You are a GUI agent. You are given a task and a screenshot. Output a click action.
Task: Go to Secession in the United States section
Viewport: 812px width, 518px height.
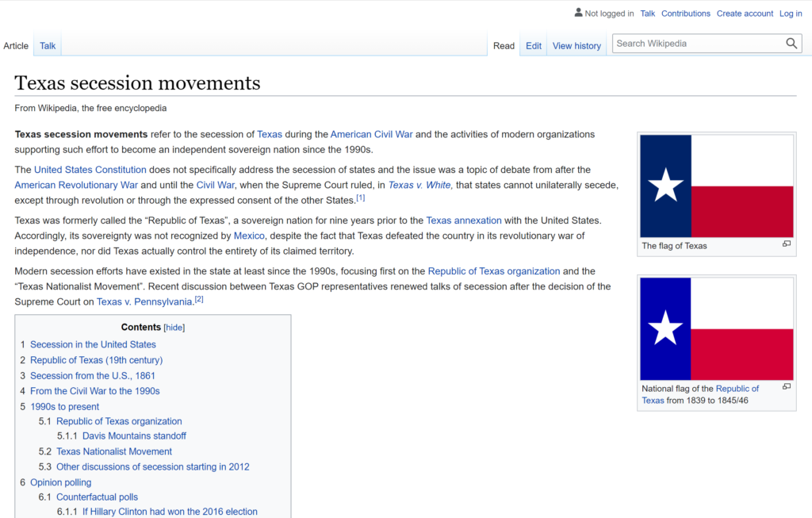pyautogui.click(x=93, y=344)
